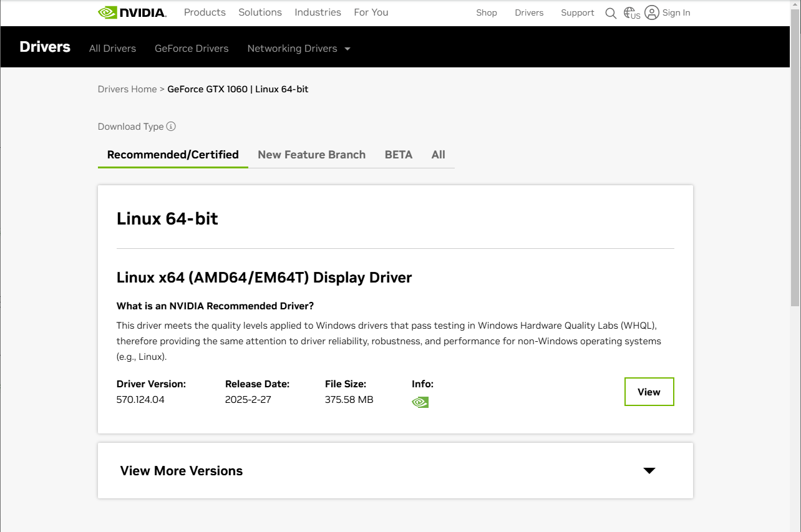The image size is (801, 532).
Task: Click the NVIDIA logo in the header
Action: 132,12
